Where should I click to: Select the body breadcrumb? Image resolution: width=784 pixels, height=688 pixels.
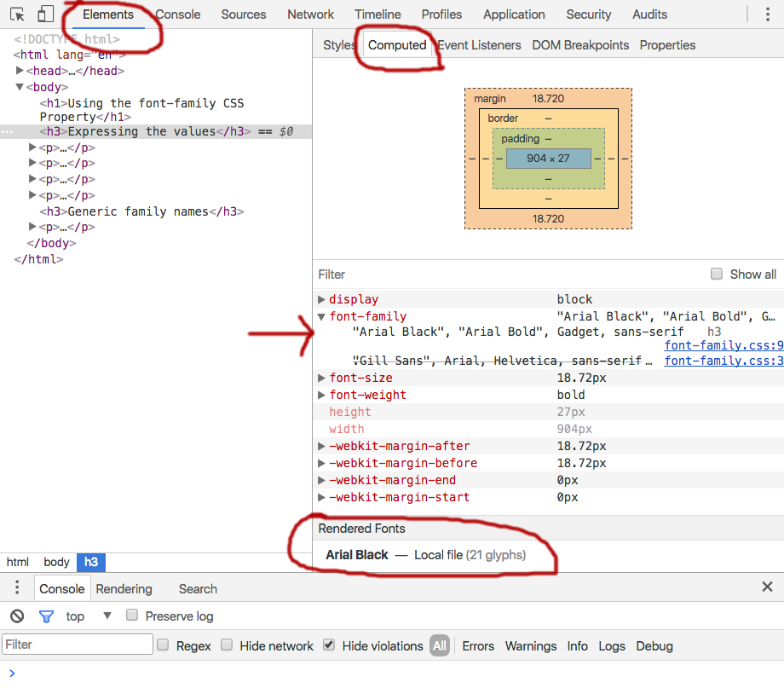pos(56,562)
